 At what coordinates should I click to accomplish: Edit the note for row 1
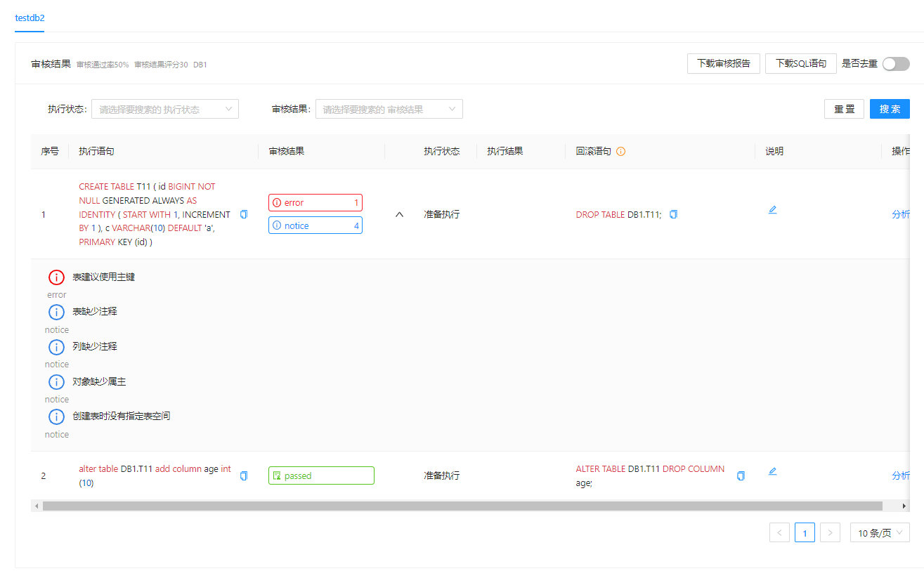tap(772, 209)
